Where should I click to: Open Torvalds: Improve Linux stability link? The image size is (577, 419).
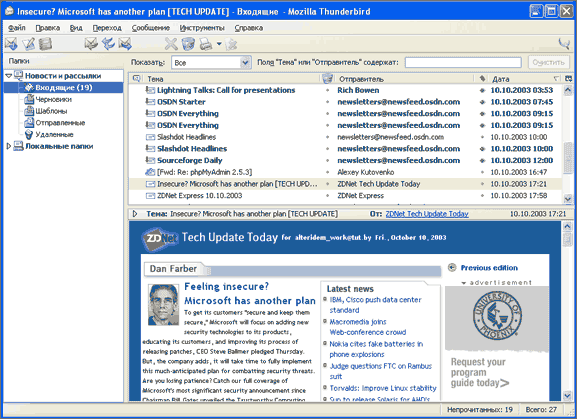(x=383, y=388)
